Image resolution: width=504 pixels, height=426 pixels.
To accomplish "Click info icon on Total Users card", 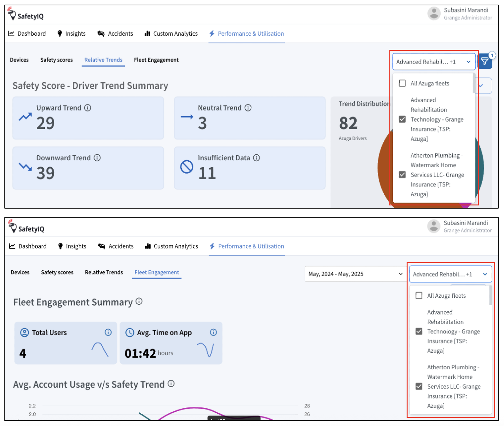I will [108, 332].
